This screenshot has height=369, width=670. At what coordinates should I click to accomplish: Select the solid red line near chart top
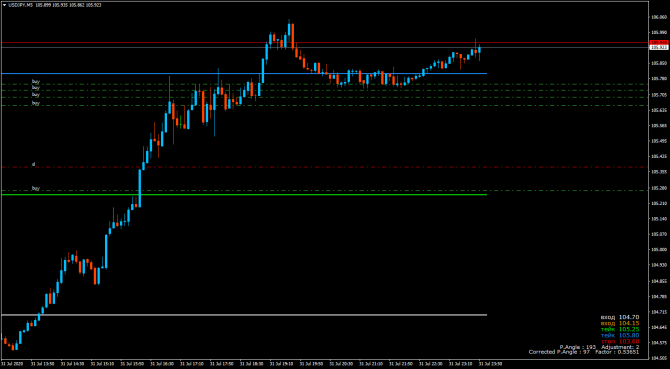[x=325, y=42]
